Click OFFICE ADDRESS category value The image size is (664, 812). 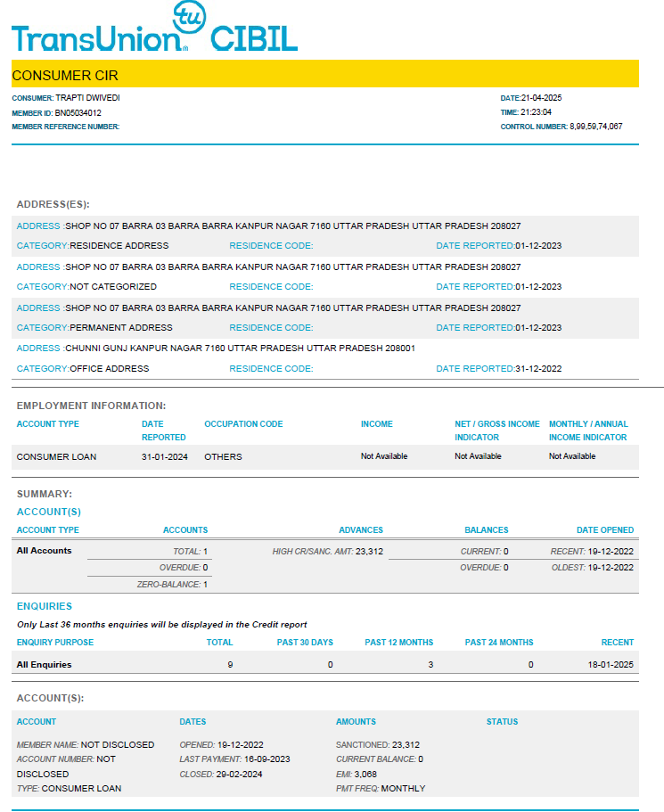[x=110, y=368]
